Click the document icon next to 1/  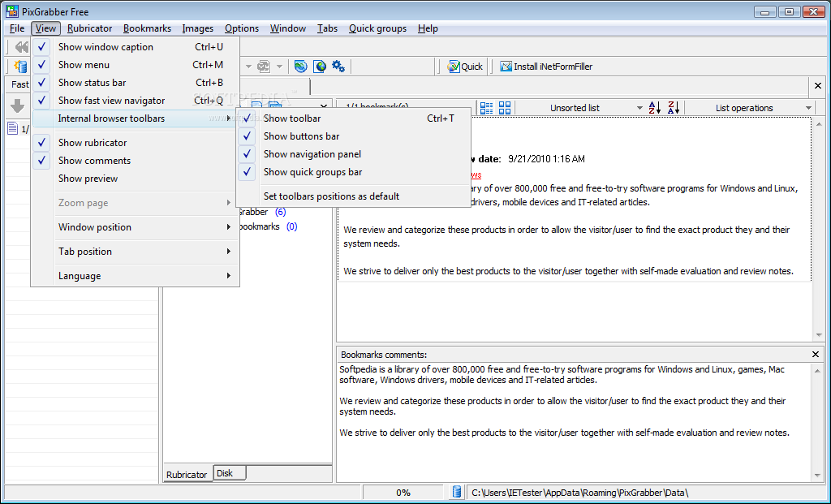(x=13, y=128)
